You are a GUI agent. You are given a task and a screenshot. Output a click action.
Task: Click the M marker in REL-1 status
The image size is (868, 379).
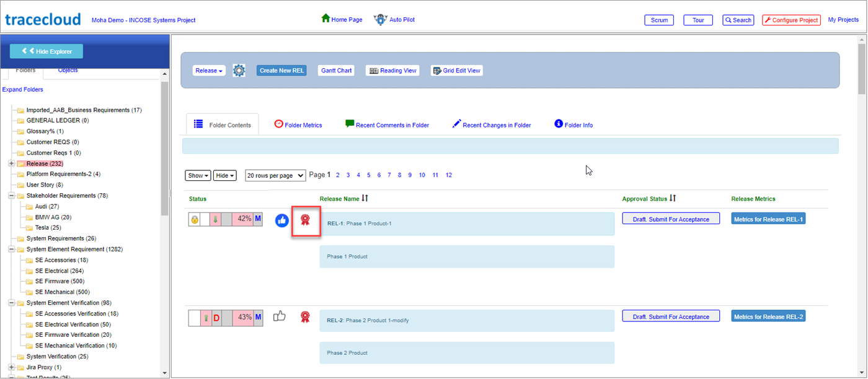point(258,219)
